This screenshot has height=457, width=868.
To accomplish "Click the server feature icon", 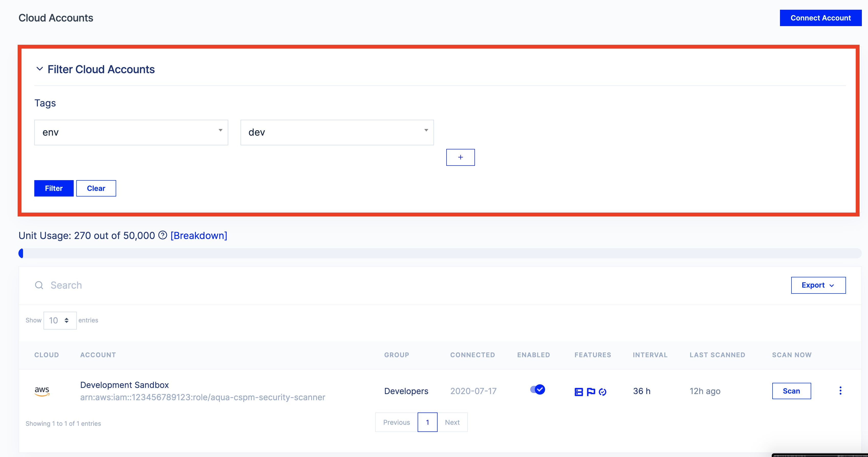I will pos(579,391).
